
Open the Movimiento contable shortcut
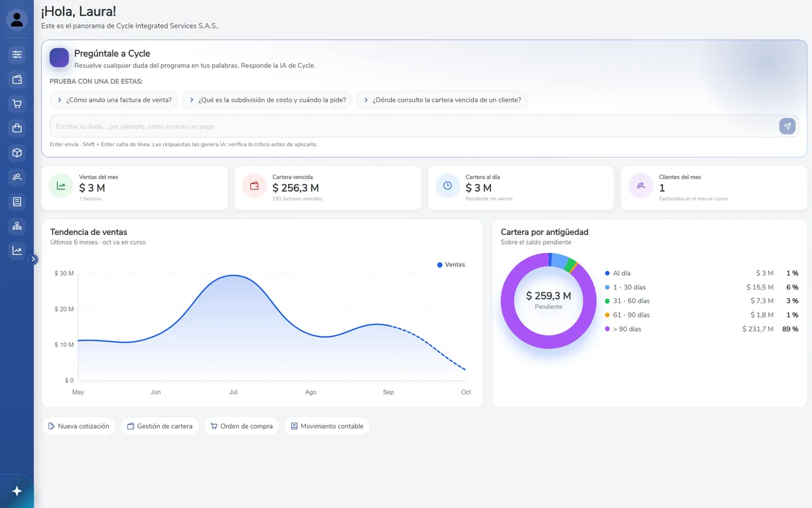[327, 426]
